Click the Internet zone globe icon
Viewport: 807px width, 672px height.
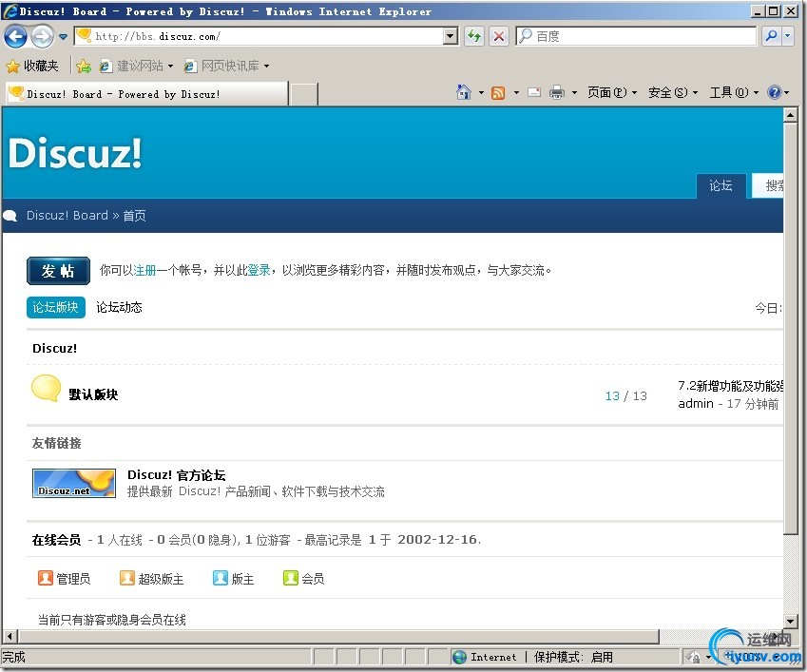tap(459, 657)
